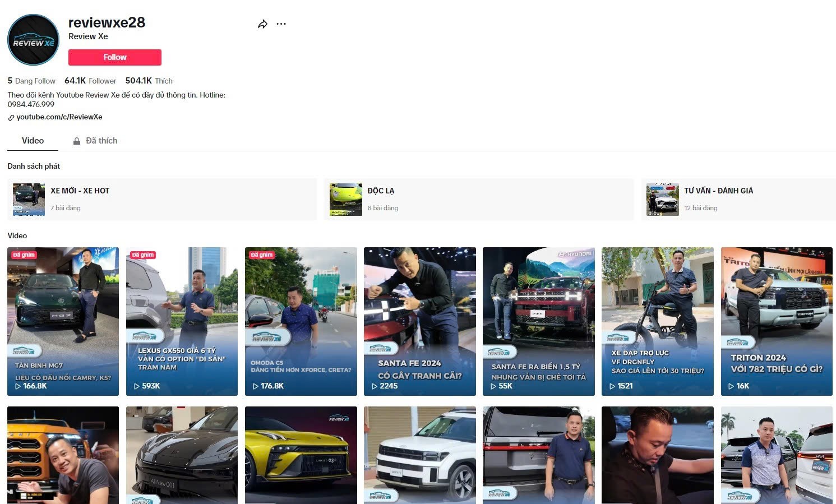Open the Omoda C5 pinned video
Screen dimensions: 836x504
(x=301, y=321)
